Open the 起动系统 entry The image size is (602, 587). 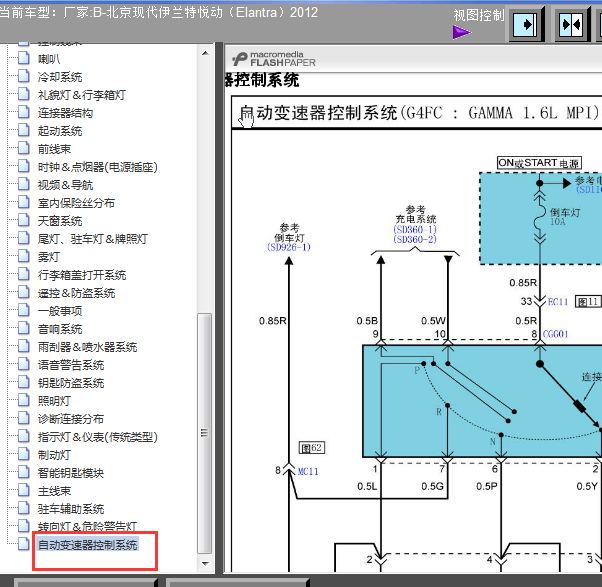[60, 131]
